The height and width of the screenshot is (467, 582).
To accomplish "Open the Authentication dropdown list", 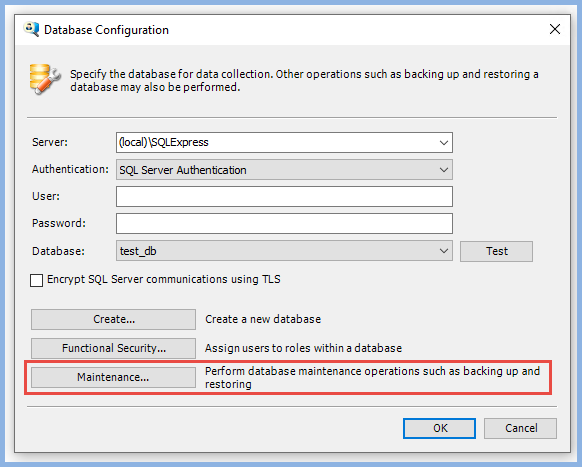I will tap(284, 170).
